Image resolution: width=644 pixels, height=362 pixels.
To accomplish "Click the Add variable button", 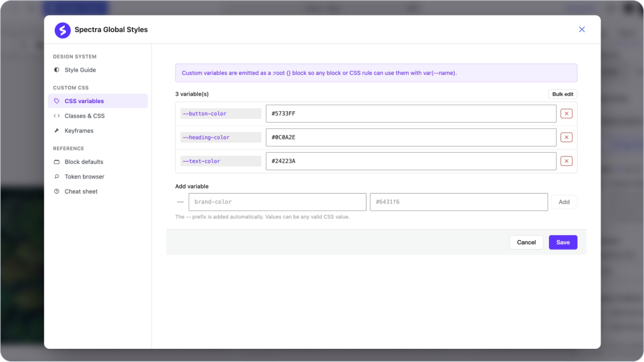I will pos(564,202).
